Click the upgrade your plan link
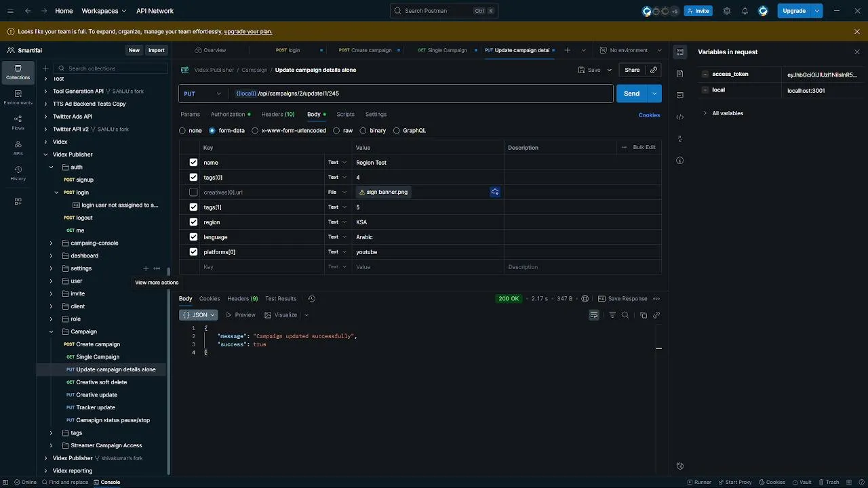The image size is (868, 488). coord(248,32)
